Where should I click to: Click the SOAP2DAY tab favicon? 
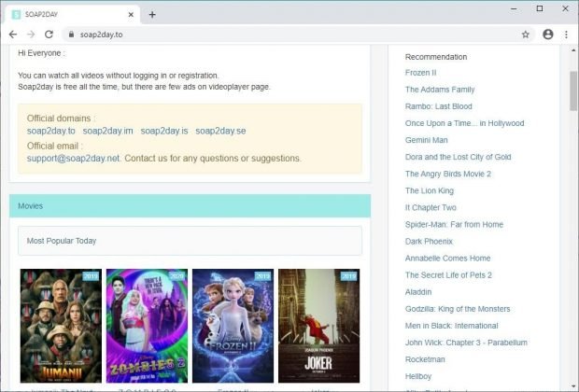coord(16,15)
